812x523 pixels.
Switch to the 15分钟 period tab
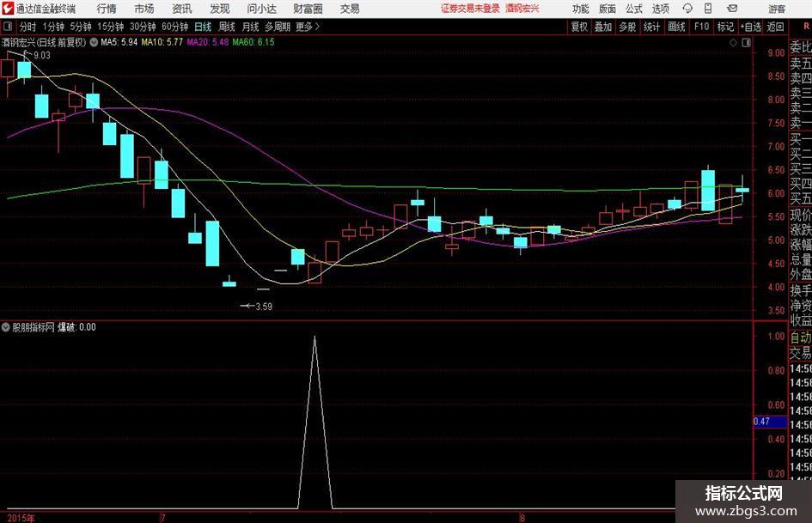110,27
